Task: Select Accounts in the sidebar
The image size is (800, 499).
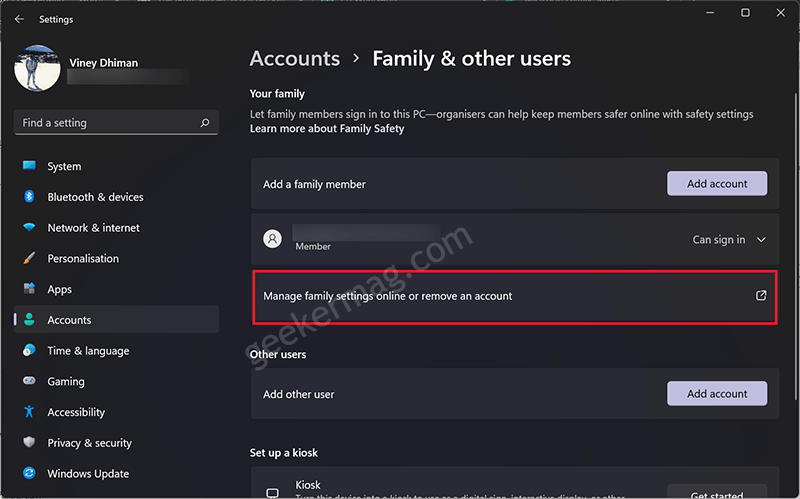Action: 116,319
